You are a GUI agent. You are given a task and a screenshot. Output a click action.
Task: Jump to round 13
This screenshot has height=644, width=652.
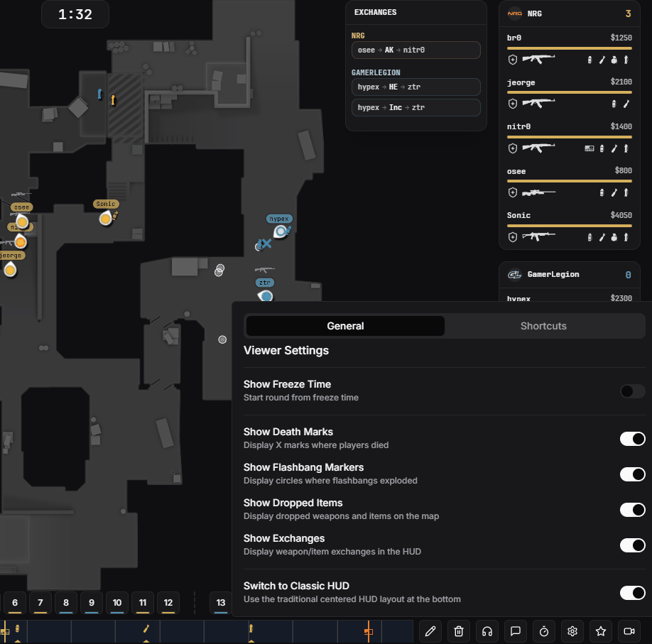221,603
